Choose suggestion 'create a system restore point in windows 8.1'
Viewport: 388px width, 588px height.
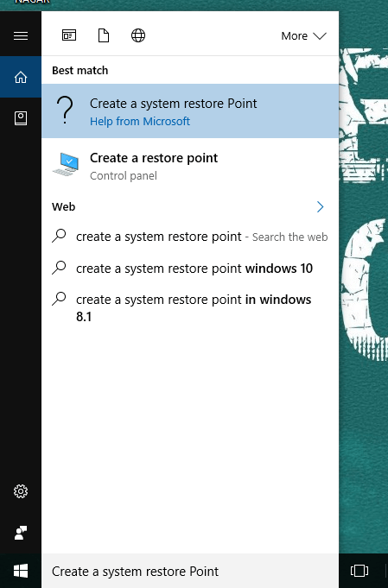190,307
